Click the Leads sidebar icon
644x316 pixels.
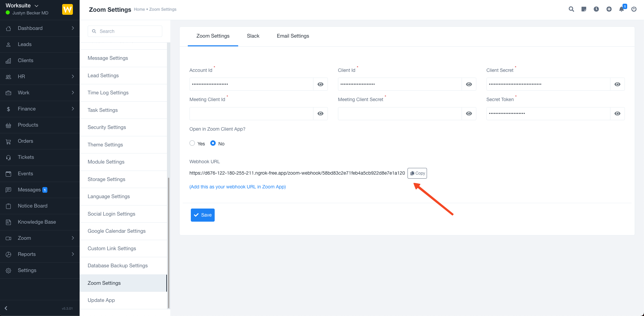point(8,45)
